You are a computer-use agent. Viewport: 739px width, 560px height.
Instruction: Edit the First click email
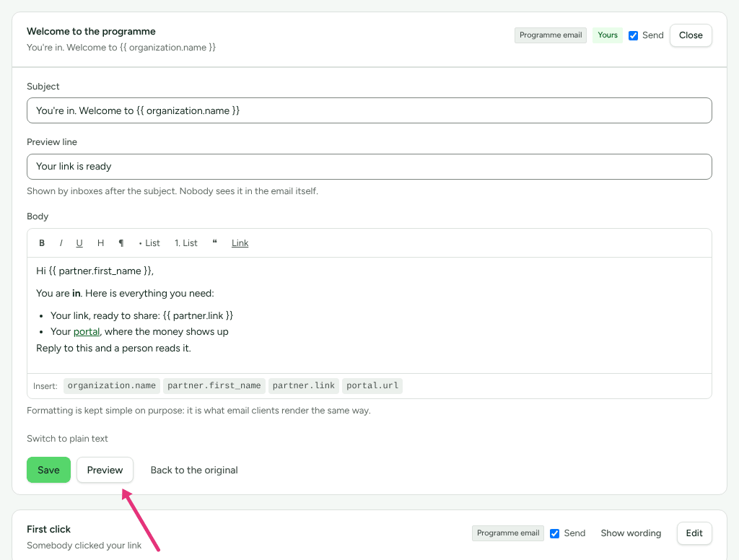coord(694,533)
